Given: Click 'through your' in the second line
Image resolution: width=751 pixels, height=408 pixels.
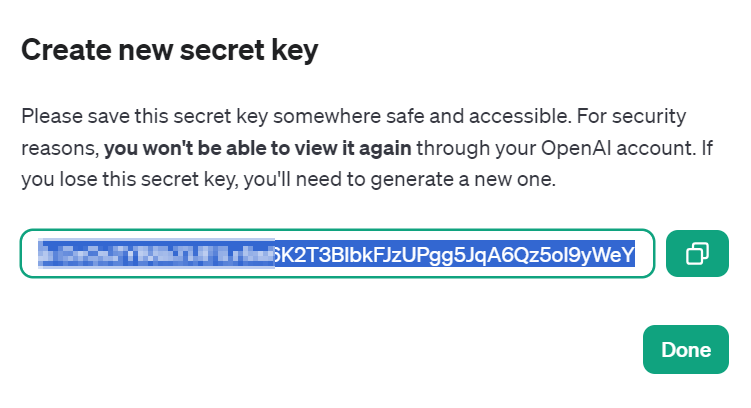Looking at the screenshot, I should click(x=476, y=148).
